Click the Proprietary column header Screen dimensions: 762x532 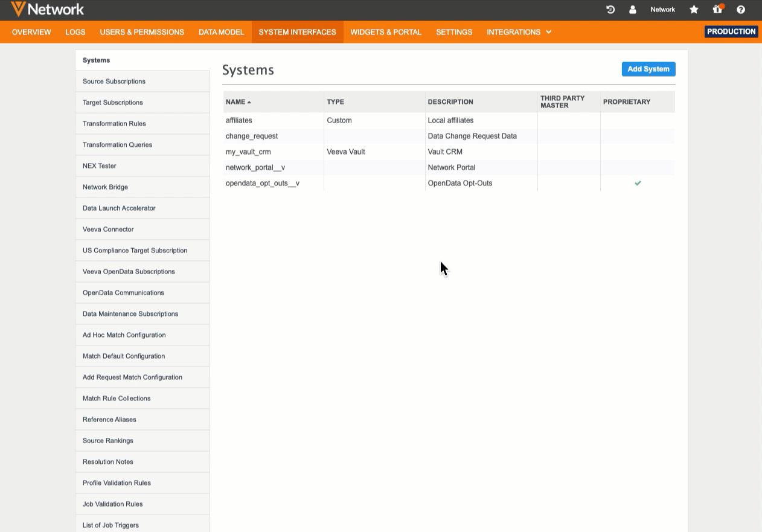(638, 102)
